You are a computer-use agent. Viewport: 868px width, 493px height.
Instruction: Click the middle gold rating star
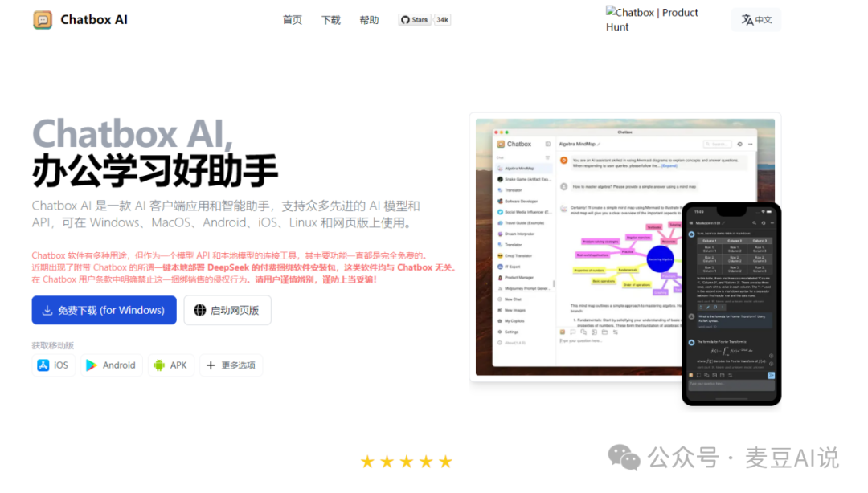coord(407,462)
